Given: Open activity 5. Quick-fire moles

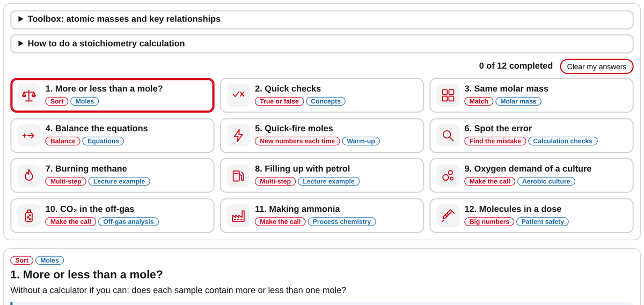Looking at the screenshot, I should [x=322, y=136].
